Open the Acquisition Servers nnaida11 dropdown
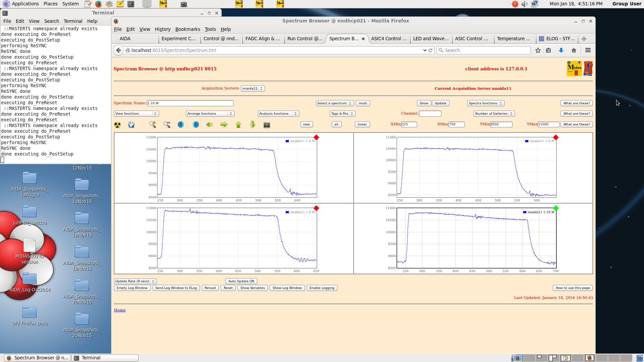The width and height of the screenshot is (644, 362). [x=253, y=88]
